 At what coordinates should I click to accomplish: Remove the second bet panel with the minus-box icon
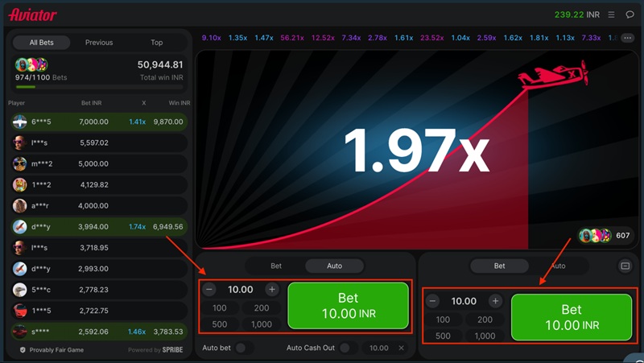click(x=625, y=266)
